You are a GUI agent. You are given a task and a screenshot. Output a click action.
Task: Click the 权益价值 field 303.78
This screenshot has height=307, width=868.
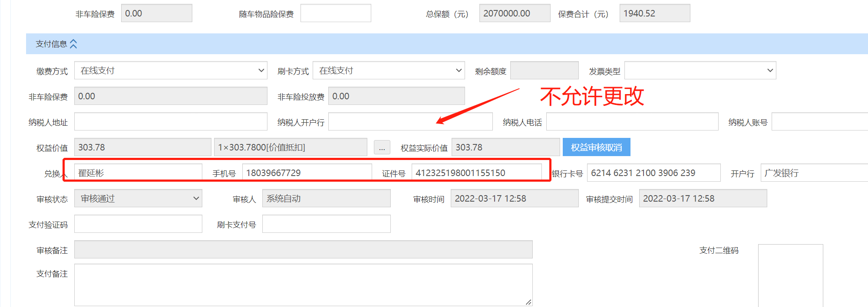click(x=142, y=147)
